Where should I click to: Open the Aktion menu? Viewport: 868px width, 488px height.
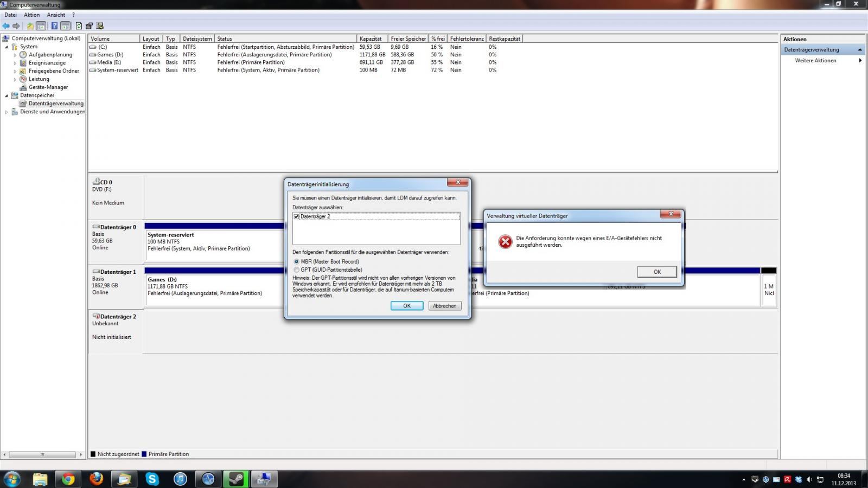pyautogui.click(x=31, y=15)
